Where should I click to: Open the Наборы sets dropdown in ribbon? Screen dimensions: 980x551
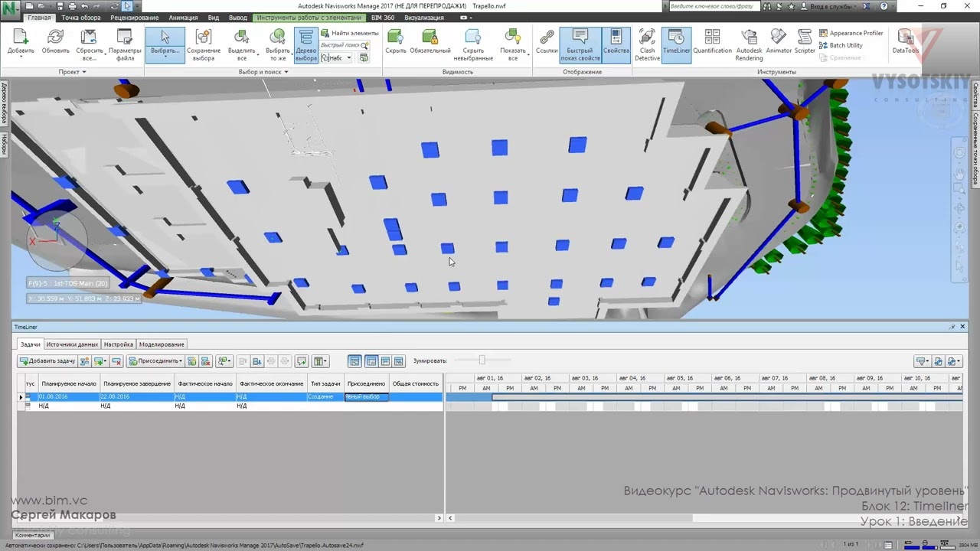click(336, 57)
